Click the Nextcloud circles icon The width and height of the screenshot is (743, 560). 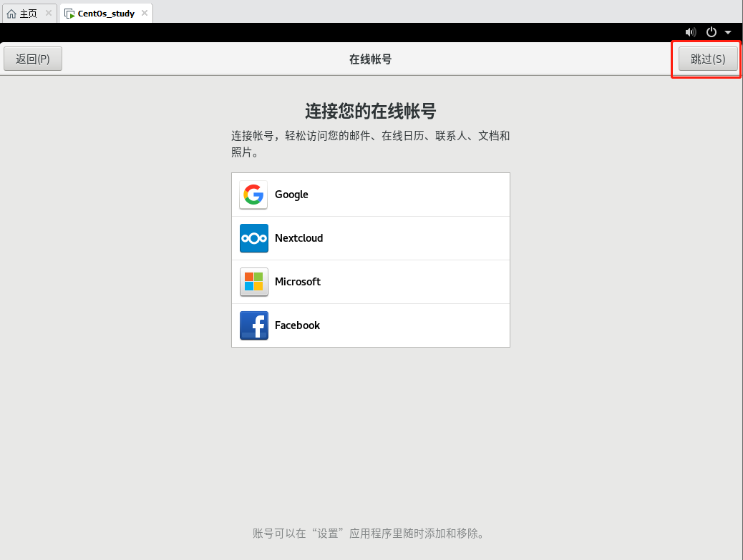[x=253, y=237]
